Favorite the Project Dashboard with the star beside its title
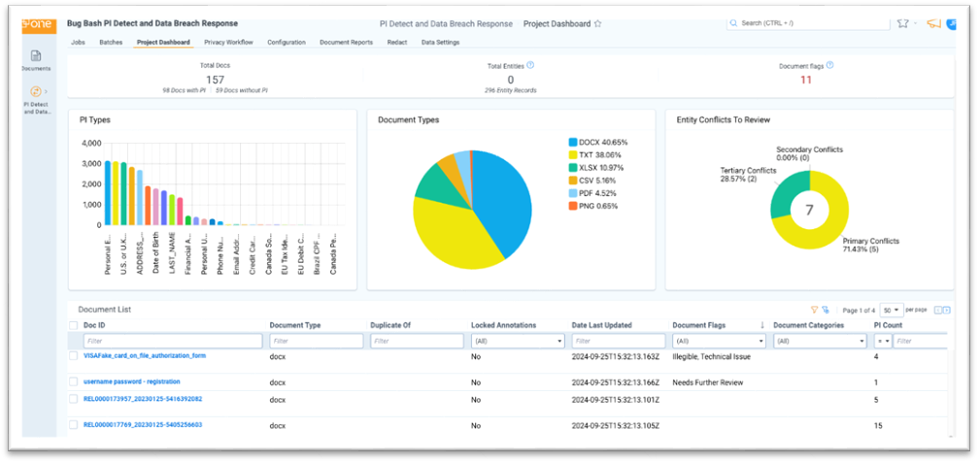Screen dimensions: 980x463 tap(597, 23)
